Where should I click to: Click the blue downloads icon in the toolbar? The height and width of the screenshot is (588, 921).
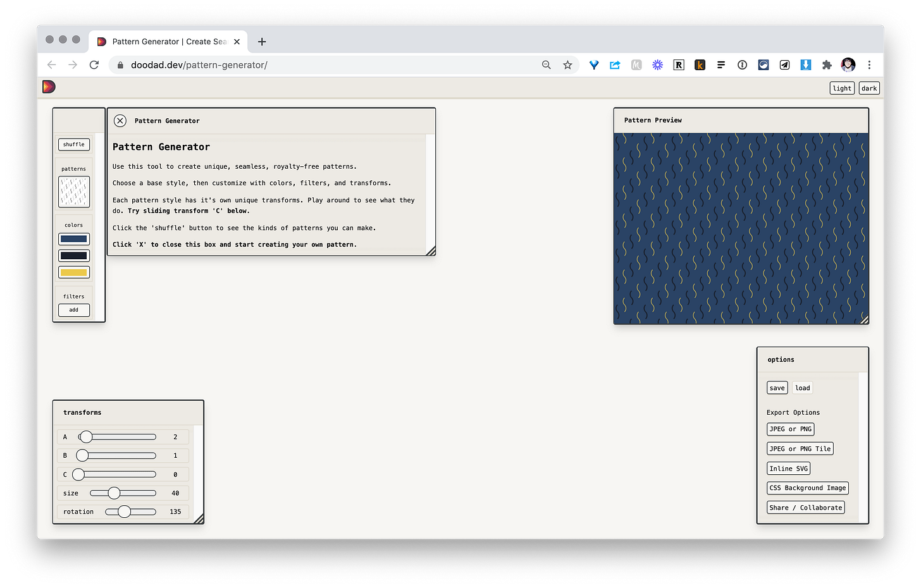click(805, 64)
